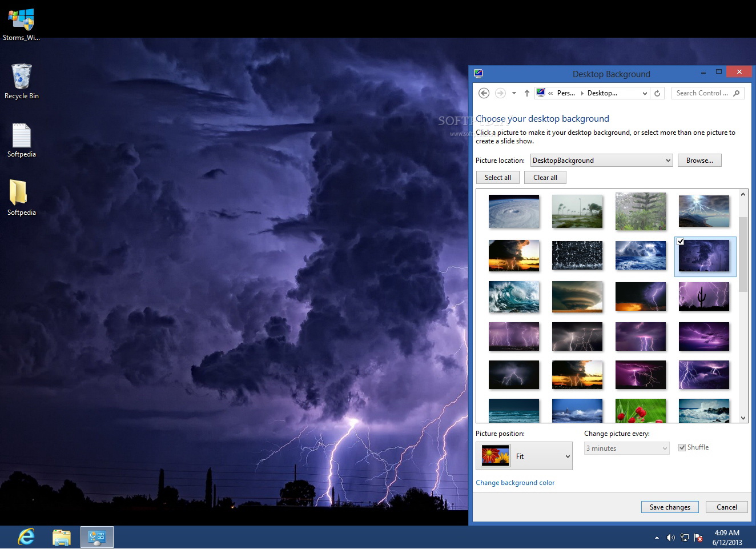Navigate to the Pers... breadcrumb

(x=566, y=93)
